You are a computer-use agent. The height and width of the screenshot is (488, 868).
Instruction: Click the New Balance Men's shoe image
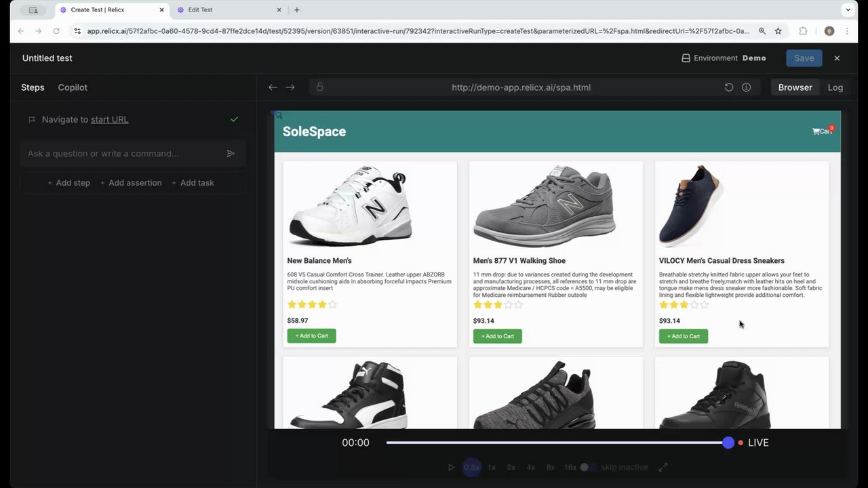tap(351, 206)
